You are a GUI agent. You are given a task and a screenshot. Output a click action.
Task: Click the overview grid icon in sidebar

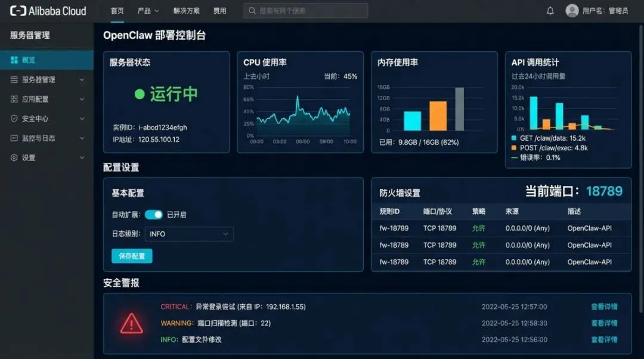point(14,60)
